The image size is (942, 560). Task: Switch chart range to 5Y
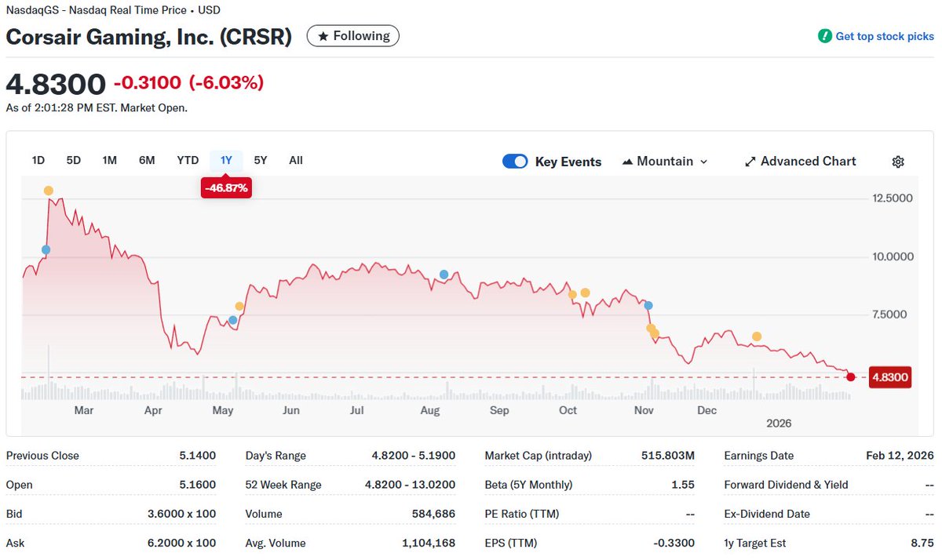tap(261, 160)
